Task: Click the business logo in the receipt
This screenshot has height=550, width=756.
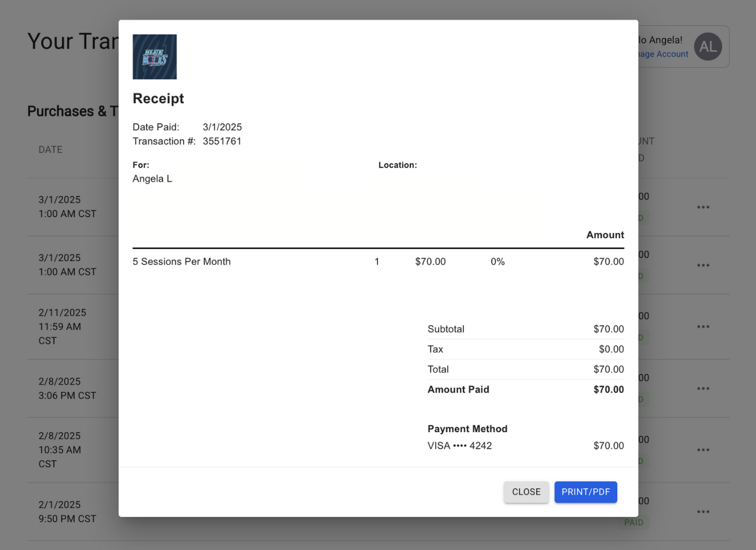Action: (x=154, y=57)
